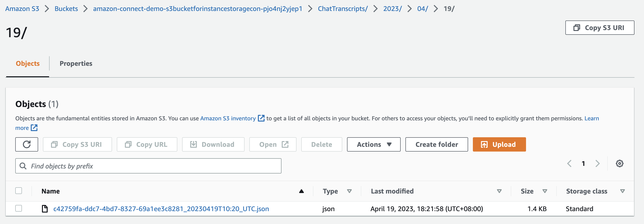
Task: Open table preferences gear icon
Action: click(x=619, y=163)
